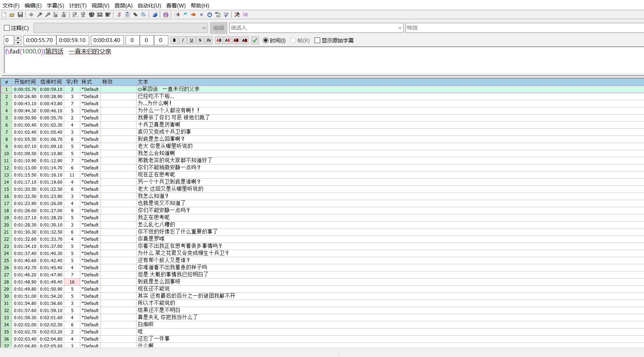Viewport: 644px width, 357px height.
Task: Run the Spell Checker checkmark icon
Action: (x=226, y=15)
